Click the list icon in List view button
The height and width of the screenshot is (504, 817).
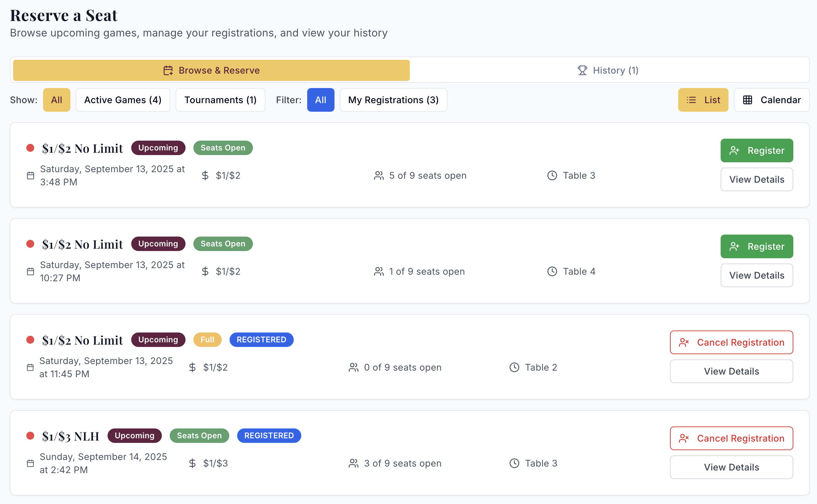(691, 100)
